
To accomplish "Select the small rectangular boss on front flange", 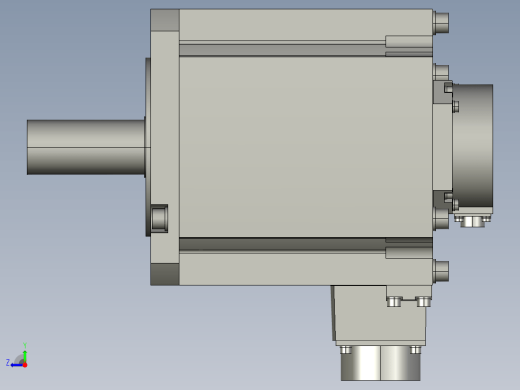I will (x=159, y=219).
